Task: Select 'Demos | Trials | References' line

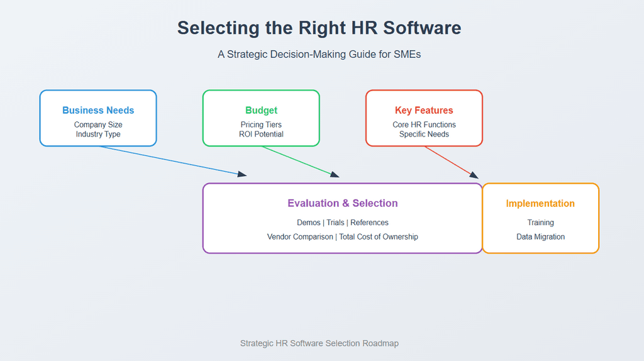Action: 343,222
